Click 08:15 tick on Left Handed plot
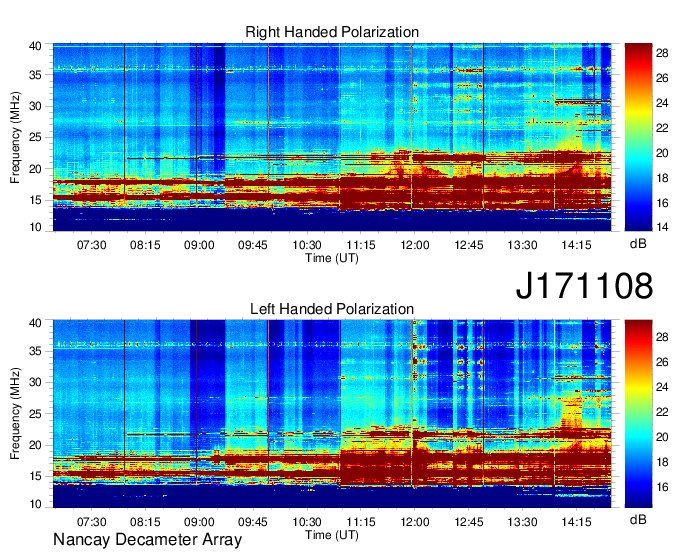The height and width of the screenshot is (552, 680). point(145,522)
